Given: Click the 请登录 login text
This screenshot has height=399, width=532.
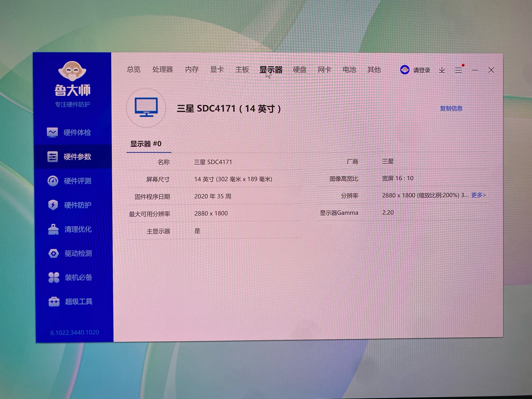Looking at the screenshot, I should pos(421,70).
